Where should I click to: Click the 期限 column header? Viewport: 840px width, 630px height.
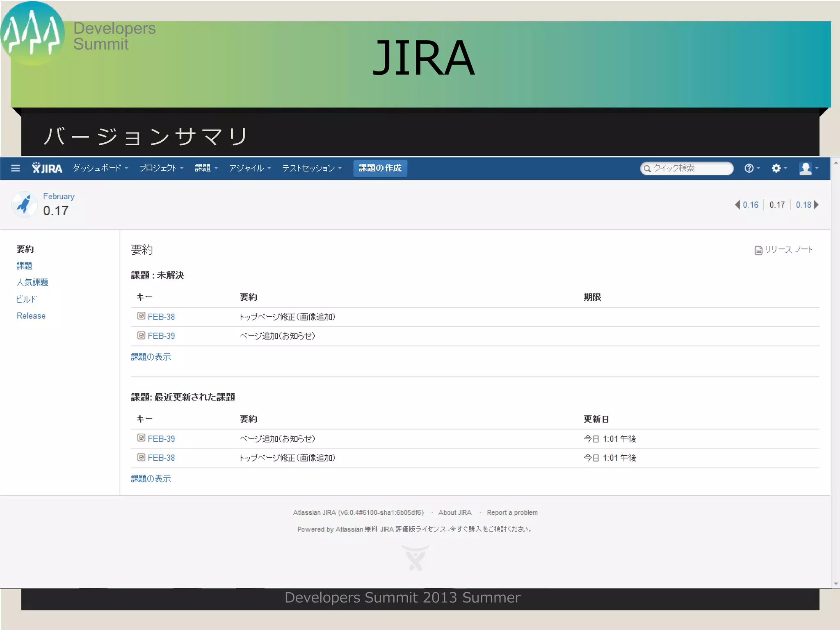point(592,297)
